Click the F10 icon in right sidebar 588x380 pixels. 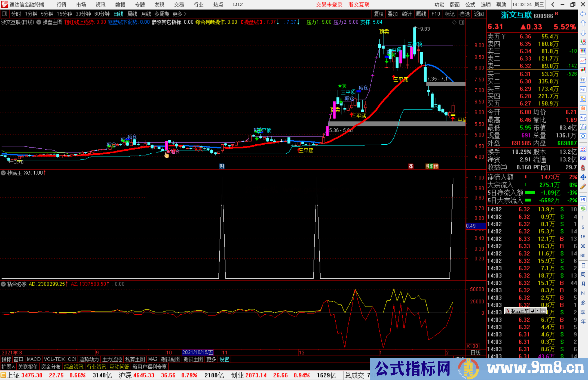(x=583, y=89)
